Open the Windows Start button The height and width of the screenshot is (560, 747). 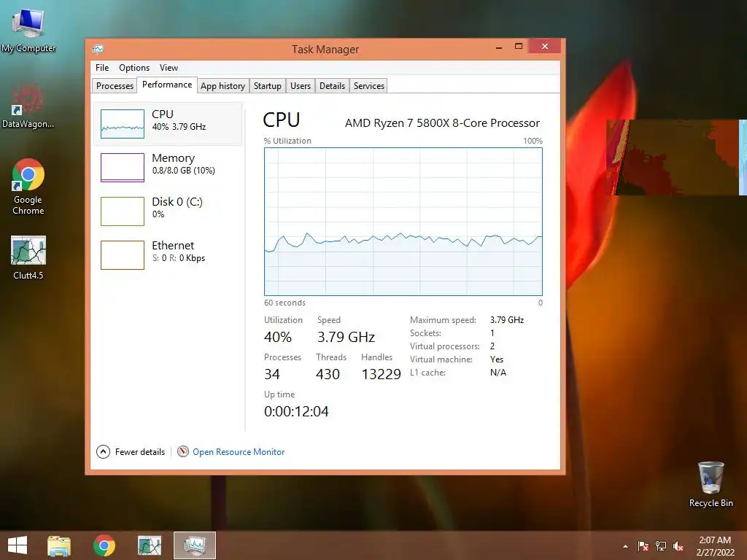click(18, 545)
